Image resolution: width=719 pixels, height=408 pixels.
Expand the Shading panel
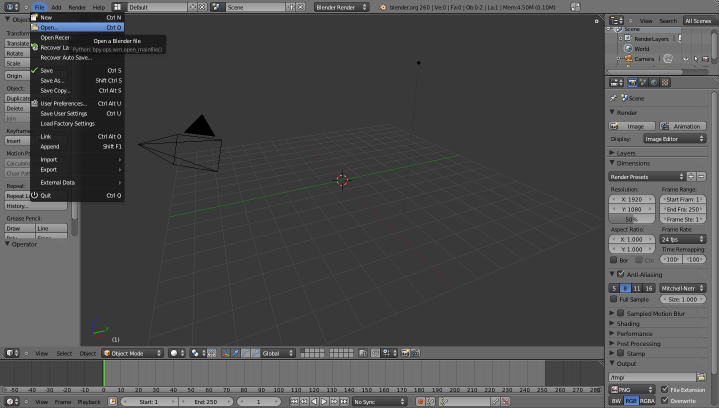[628, 323]
